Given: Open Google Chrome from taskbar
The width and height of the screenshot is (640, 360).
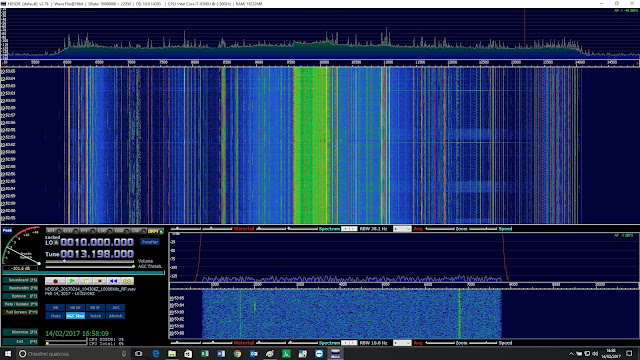Looking at the screenshot, I should [x=237, y=353].
